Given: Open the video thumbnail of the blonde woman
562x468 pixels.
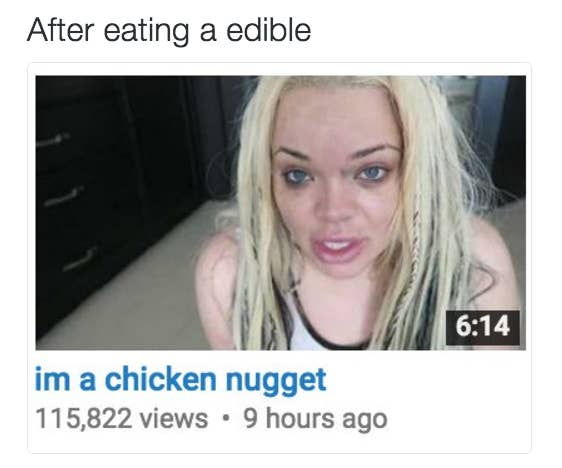Looking at the screenshot, I should 281,212.
